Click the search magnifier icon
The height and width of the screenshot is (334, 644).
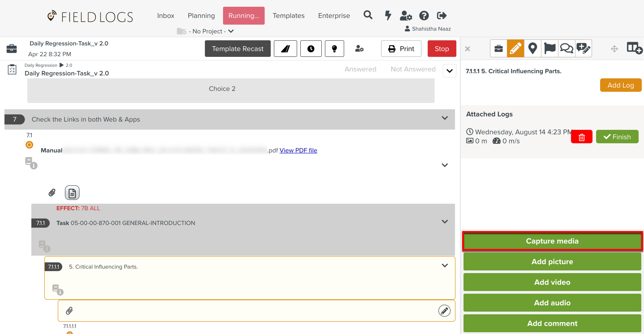(368, 15)
